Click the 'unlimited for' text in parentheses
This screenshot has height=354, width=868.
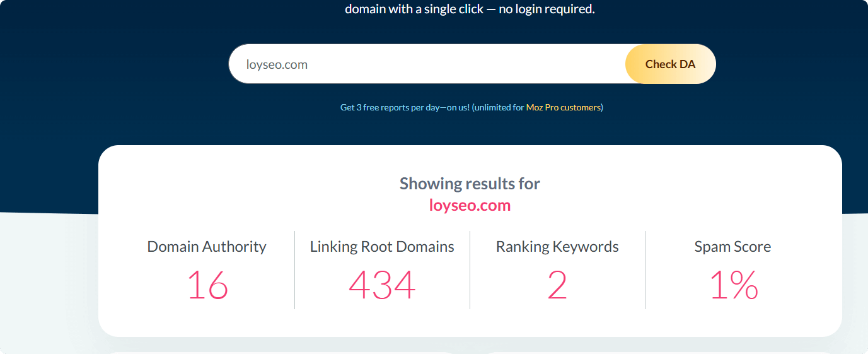pyautogui.click(x=499, y=107)
